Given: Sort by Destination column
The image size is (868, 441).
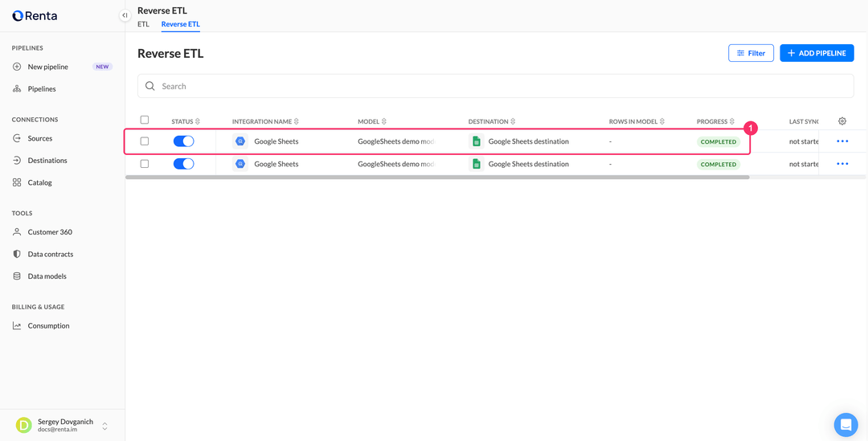Looking at the screenshot, I should (x=492, y=121).
